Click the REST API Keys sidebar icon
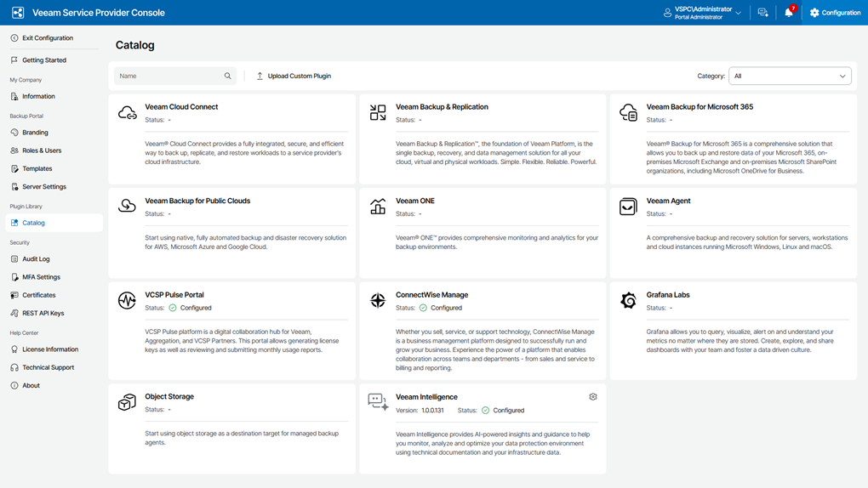This screenshot has height=488, width=868. tap(14, 313)
